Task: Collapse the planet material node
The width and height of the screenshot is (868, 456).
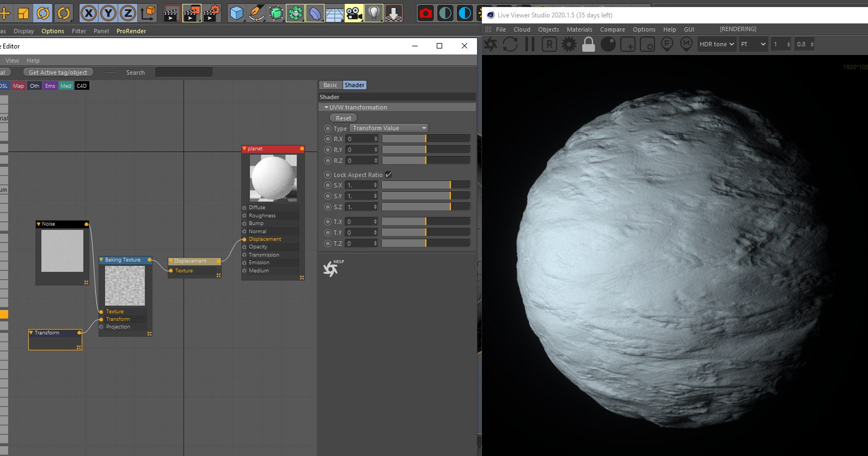Action: [244, 149]
